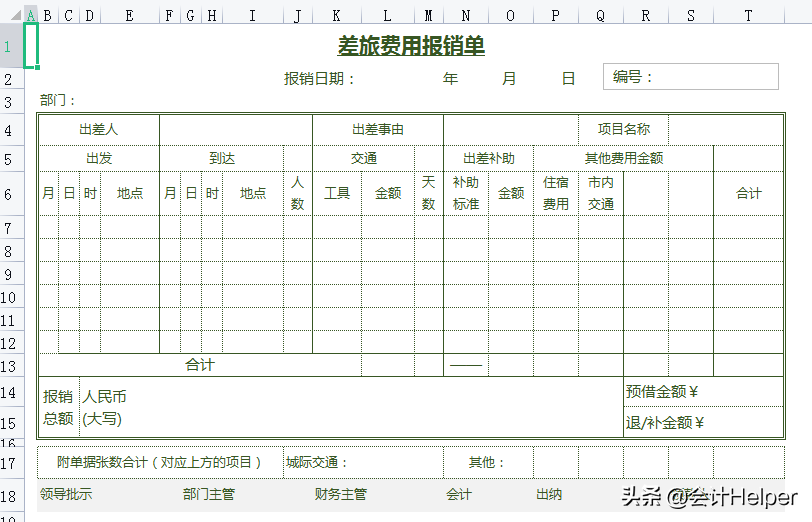Select column I header
This screenshot has width=812, height=522.
coord(253,16)
